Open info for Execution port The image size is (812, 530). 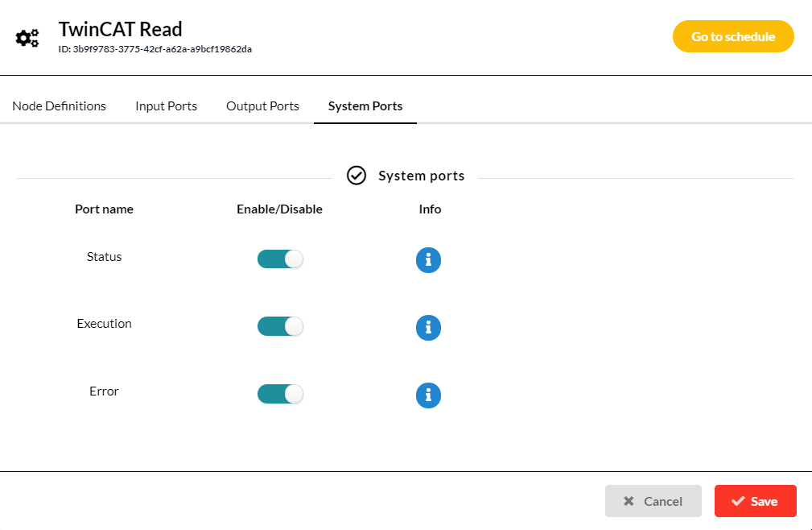tap(428, 328)
